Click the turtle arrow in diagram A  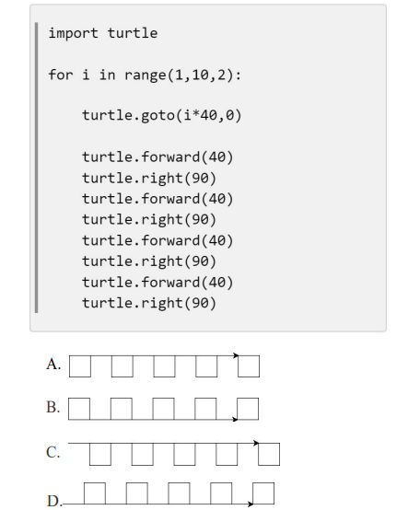[236, 355]
